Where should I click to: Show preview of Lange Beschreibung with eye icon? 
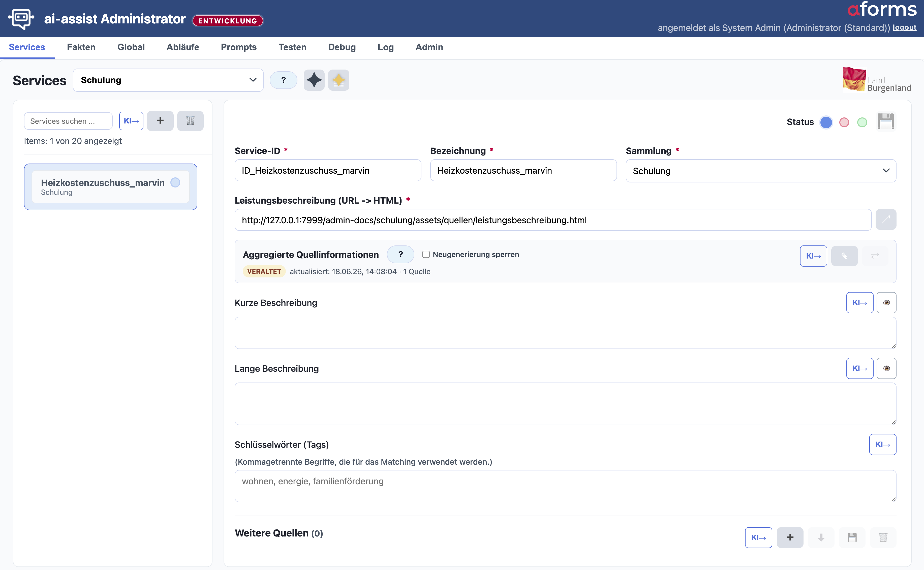(886, 368)
